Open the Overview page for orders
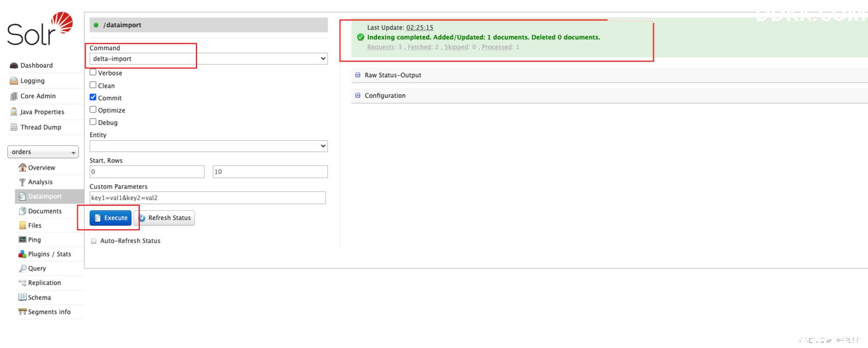The height and width of the screenshot is (348, 868). tap(41, 168)
